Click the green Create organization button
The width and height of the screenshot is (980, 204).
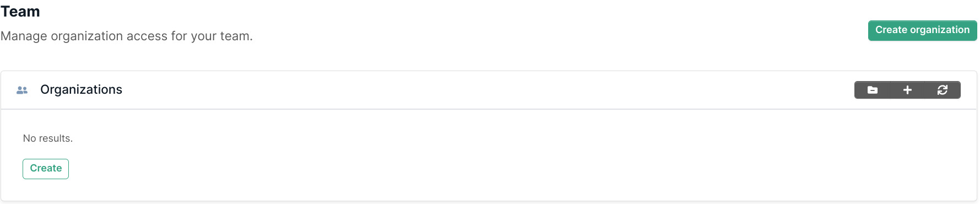922,30
